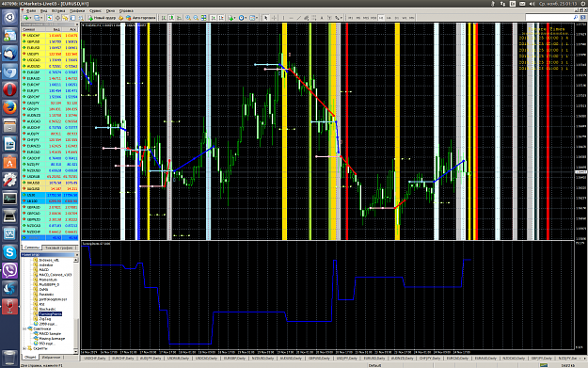Open the MetaEditor icon
This screenshot has width=588, height=368.
[120, 18]
